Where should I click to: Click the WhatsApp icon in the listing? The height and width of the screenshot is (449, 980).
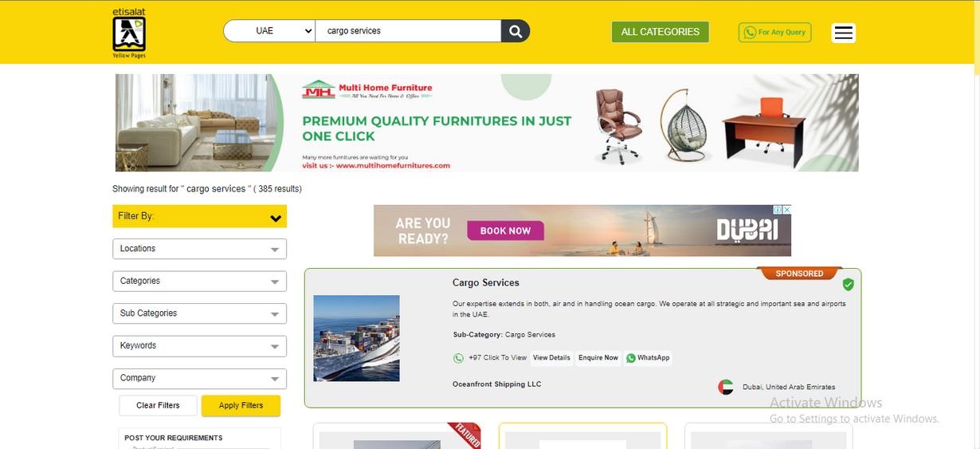631,358
